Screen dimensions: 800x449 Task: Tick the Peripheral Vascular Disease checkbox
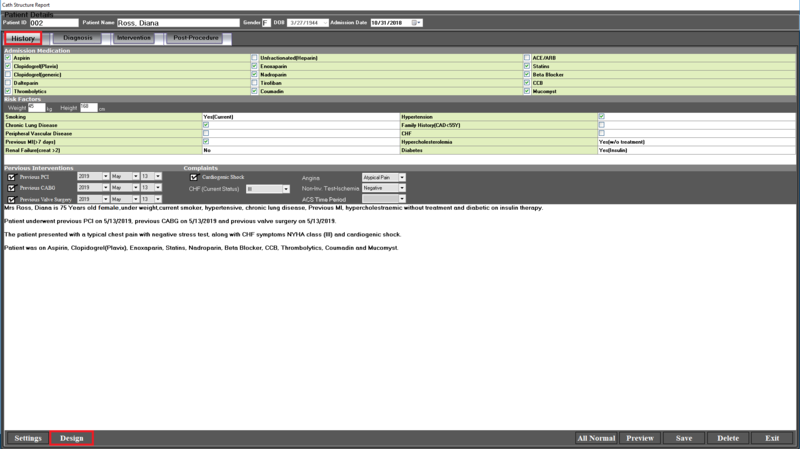pos(205,133)
